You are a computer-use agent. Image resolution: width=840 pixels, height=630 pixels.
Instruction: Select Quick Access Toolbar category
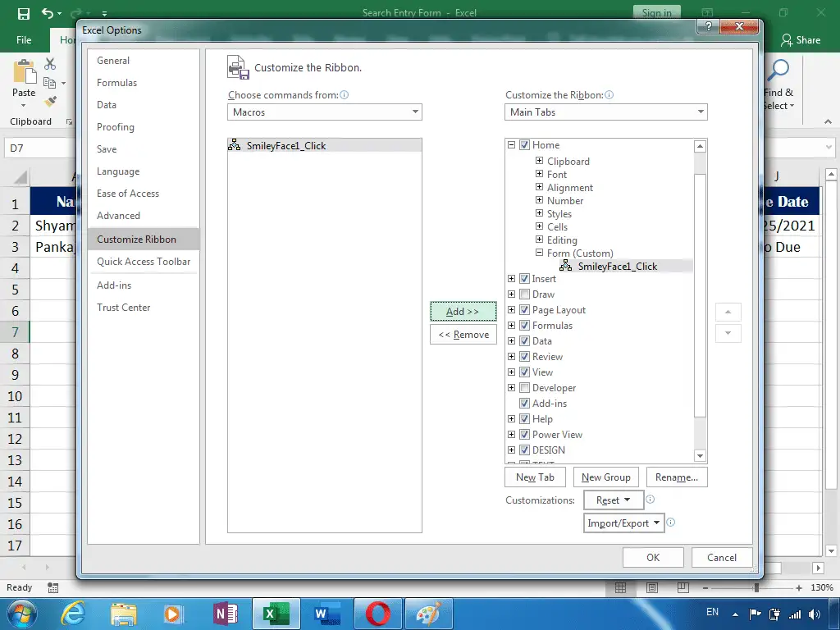click(x=144, y=262)
